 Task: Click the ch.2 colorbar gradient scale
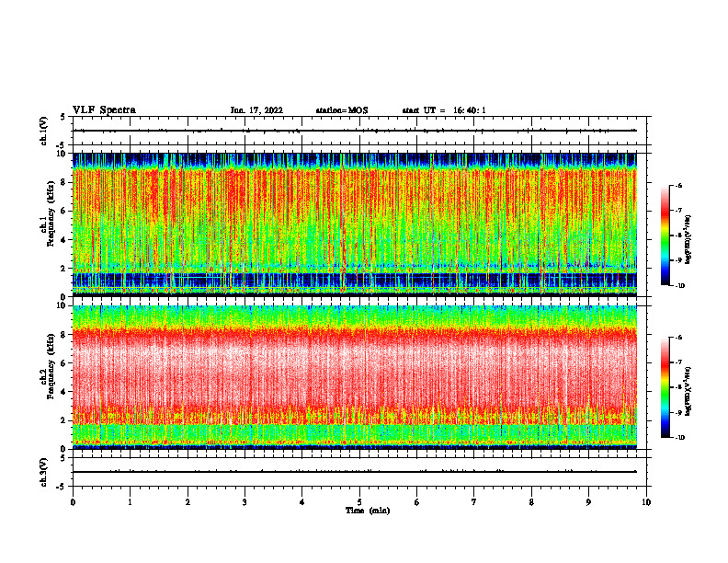pyautogui.click(x=665, y=387)
